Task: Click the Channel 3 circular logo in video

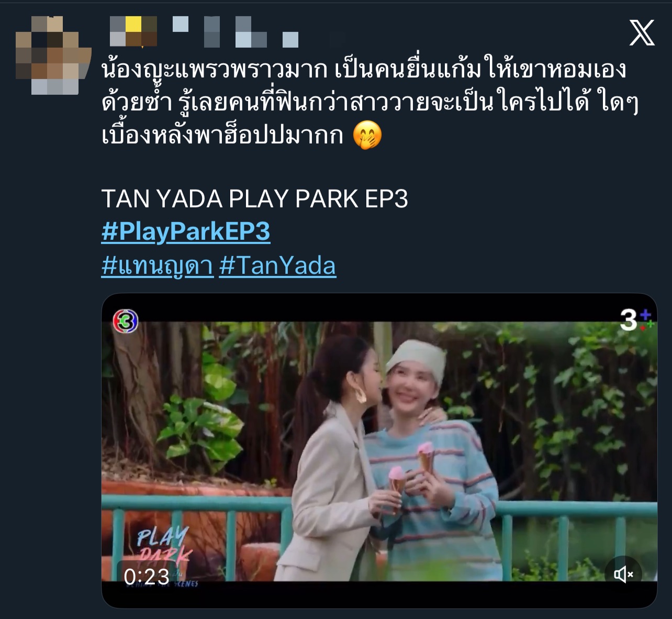Action: coord(126,322)
